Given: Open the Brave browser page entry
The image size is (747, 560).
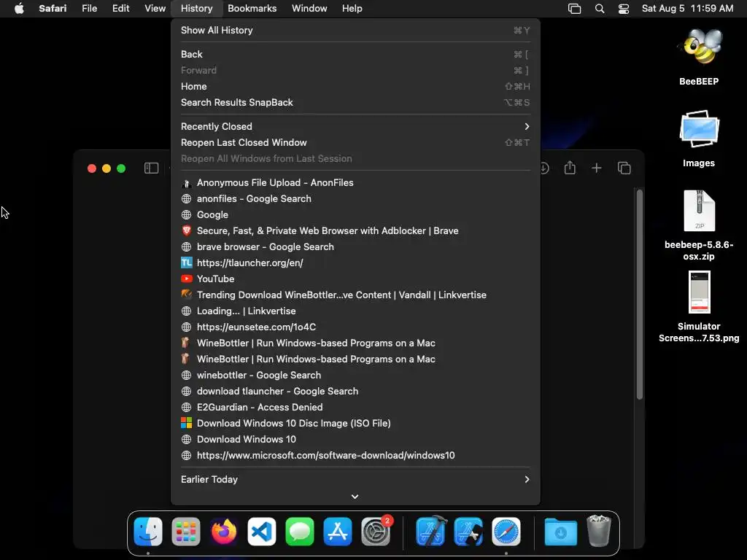Looking at the screenshot, I should pyautogui.click(x=355, y=231).
